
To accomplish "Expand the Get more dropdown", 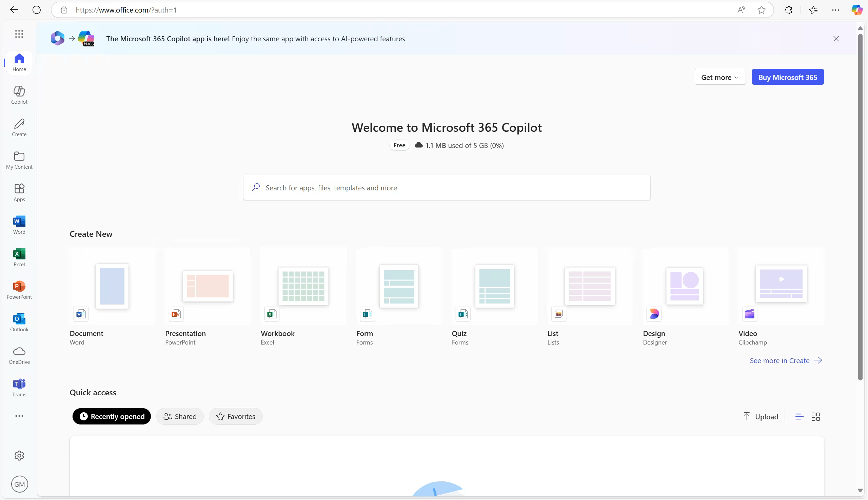I will click(720, 77).
